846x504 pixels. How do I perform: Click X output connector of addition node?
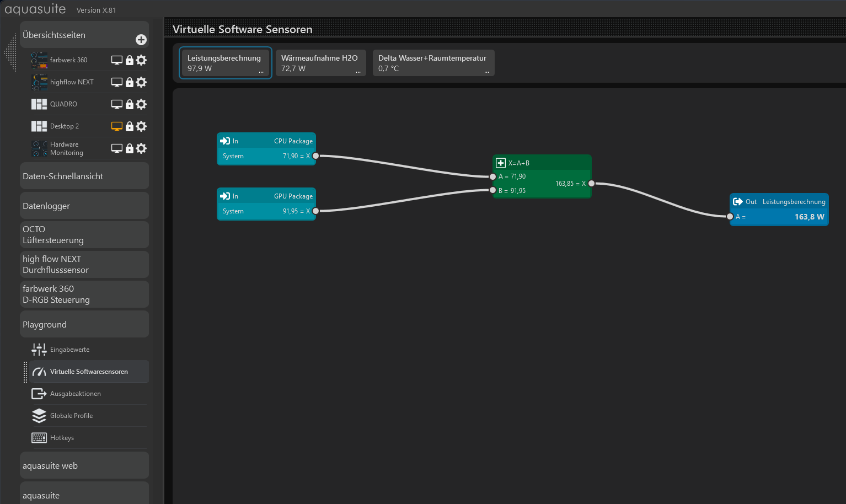point(591,184)
